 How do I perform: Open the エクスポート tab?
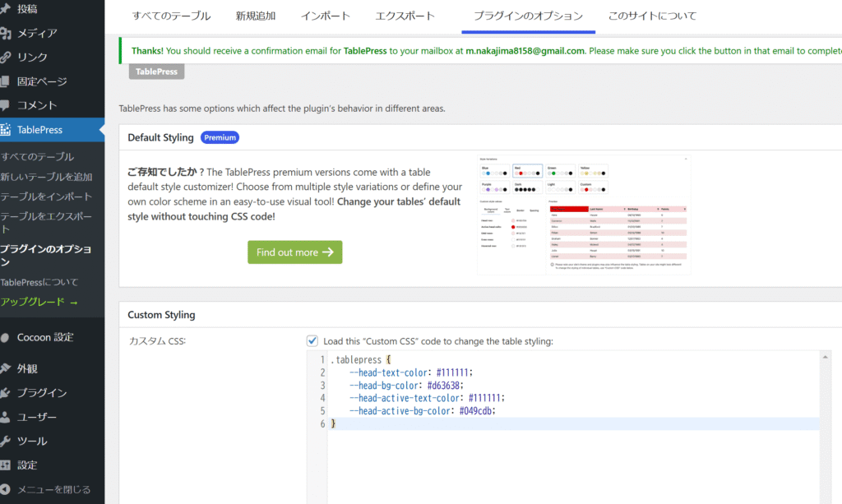[x=405, y=16]
